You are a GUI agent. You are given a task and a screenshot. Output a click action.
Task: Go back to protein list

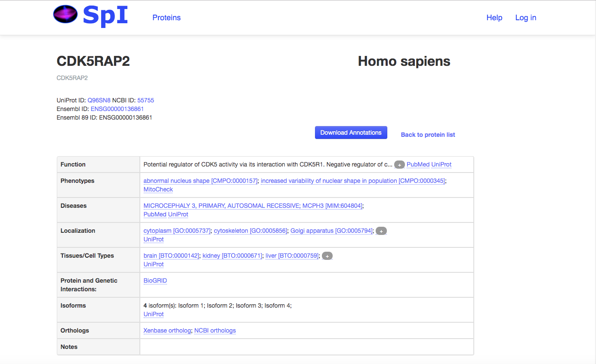[x=428, y=135]
